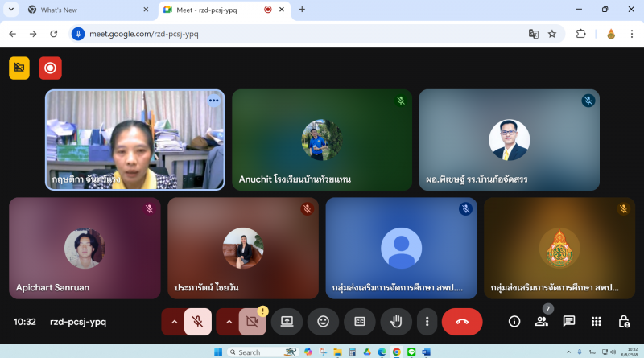Toggle the camera on or off
The height and width of the screenshot is (358, 644).
coord(252,321)
